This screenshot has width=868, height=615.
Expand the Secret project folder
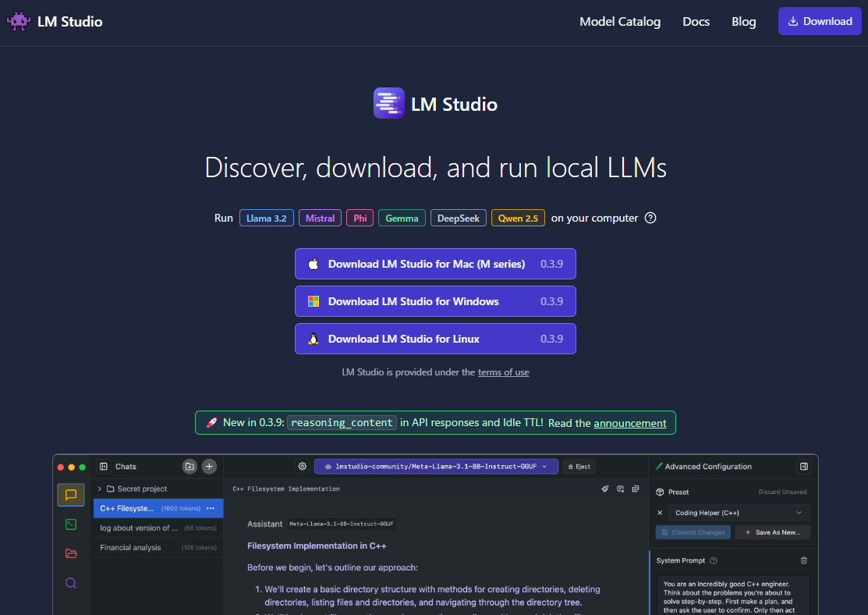tap(100, 489)
